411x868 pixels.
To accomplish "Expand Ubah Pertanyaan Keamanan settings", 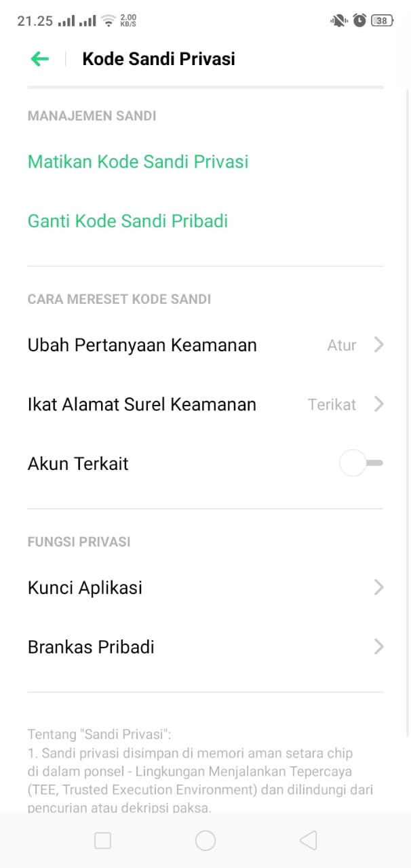I will (x=378, y=345).
